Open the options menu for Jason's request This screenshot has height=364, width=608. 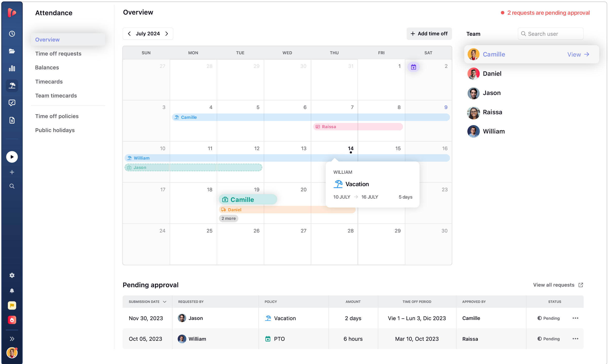coord(575,318)
